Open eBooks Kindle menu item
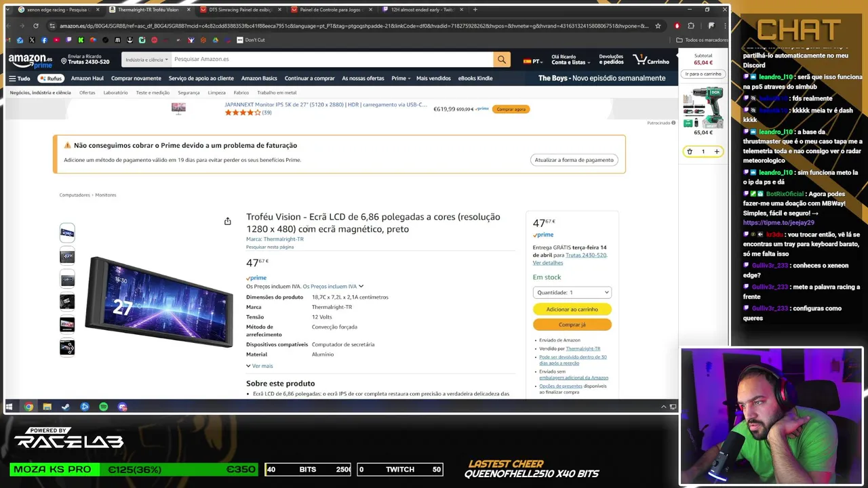 coord(475,78)
